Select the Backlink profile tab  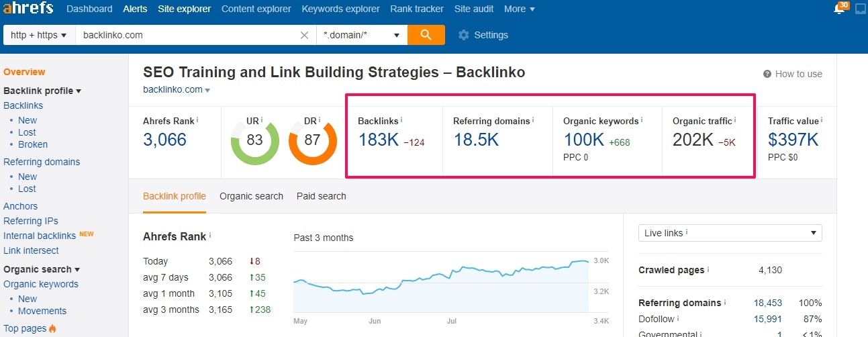pos(175,196)
